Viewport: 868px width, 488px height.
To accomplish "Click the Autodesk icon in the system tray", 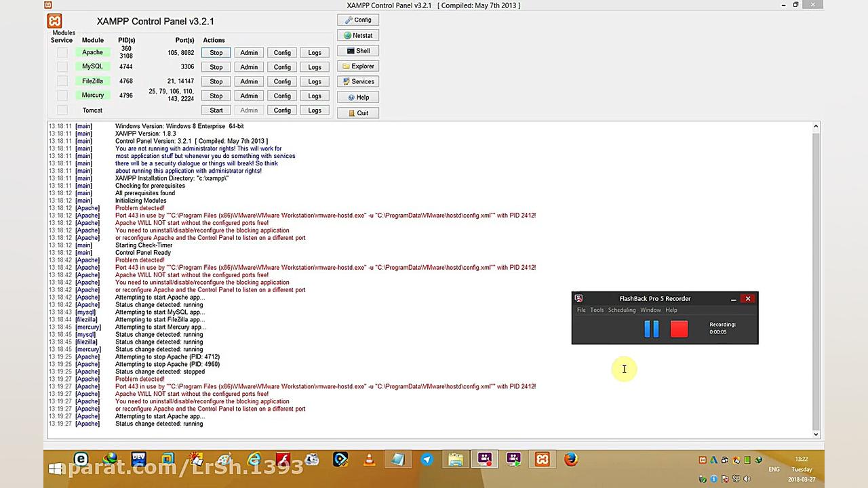I will pyautogui.click(x=714, y=460).
